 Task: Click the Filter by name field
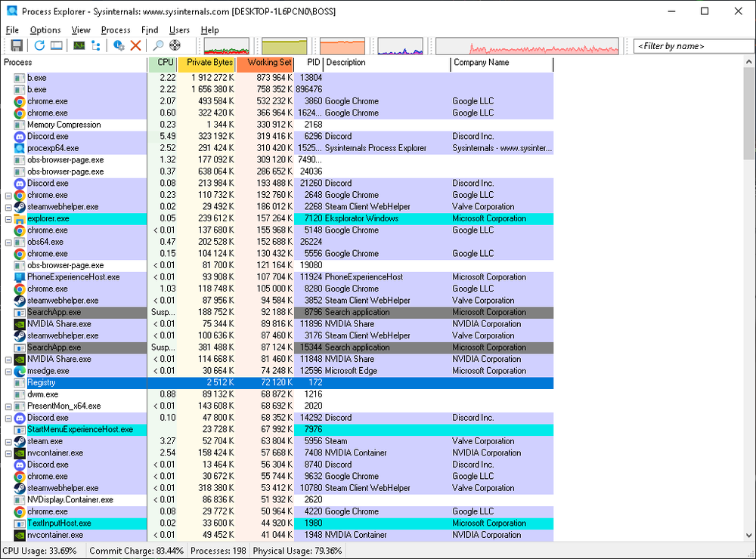693,46
